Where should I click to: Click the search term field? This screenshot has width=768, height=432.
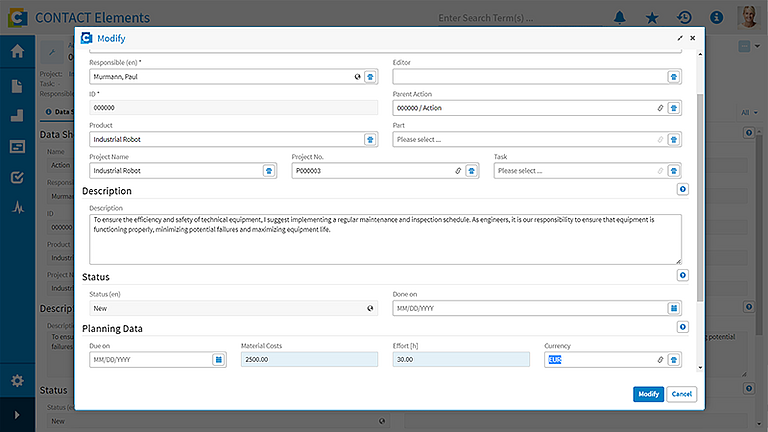519,18
